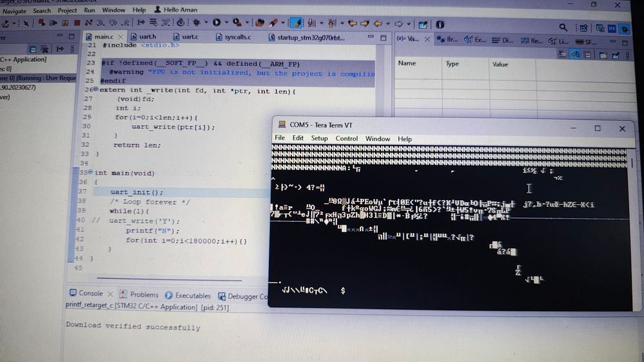
Task: Switch to the uart.h editor tab
Action: pos(143,37)
